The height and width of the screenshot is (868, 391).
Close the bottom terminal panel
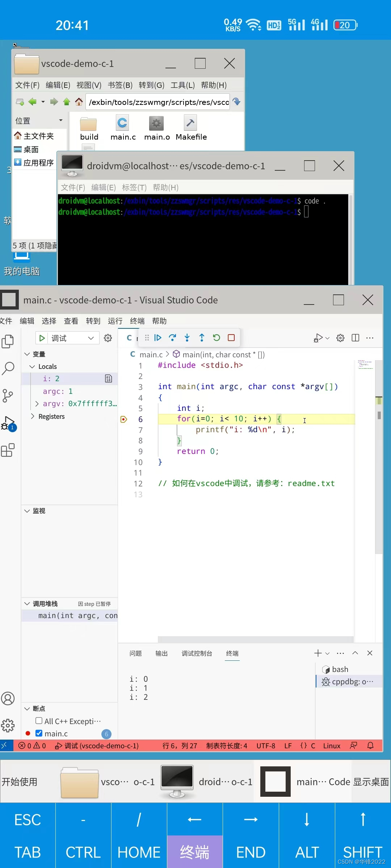pos(370,653)
